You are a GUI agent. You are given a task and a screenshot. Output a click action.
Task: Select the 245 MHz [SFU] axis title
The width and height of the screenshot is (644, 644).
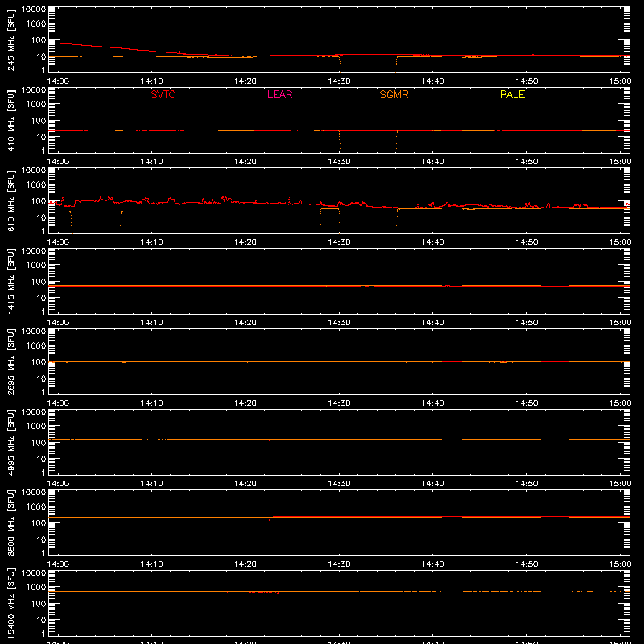point(11,39)
